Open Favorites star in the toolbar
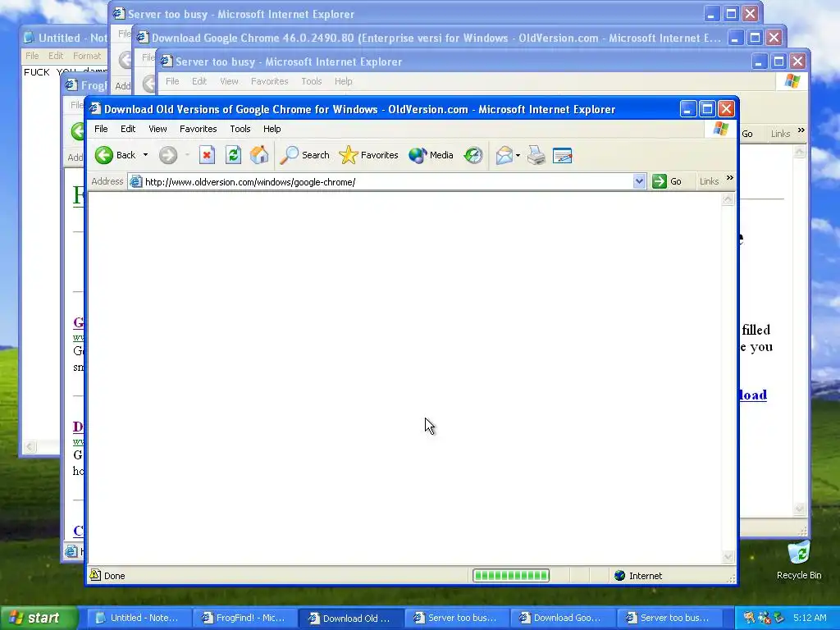Viewport: 840px width, 630px height. tap(369, 155)
